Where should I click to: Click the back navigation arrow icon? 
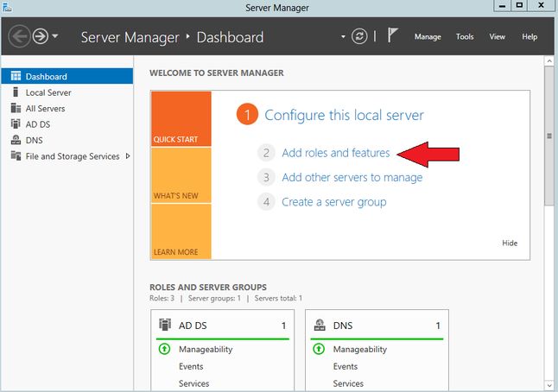19,36
